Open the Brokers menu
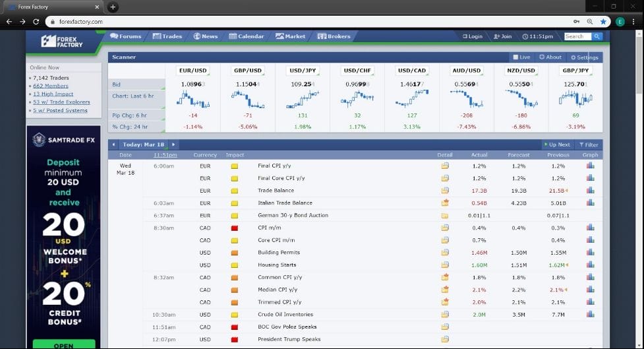 [x=334, y=36]
